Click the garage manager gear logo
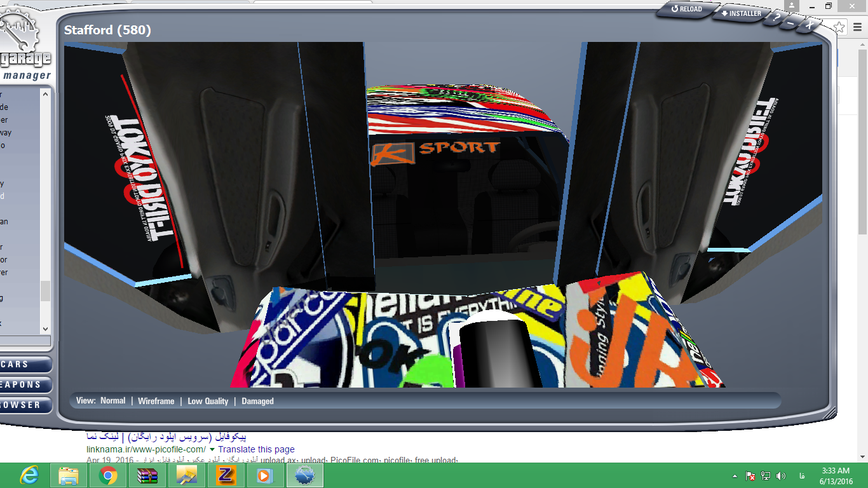 tap(19, 32)
